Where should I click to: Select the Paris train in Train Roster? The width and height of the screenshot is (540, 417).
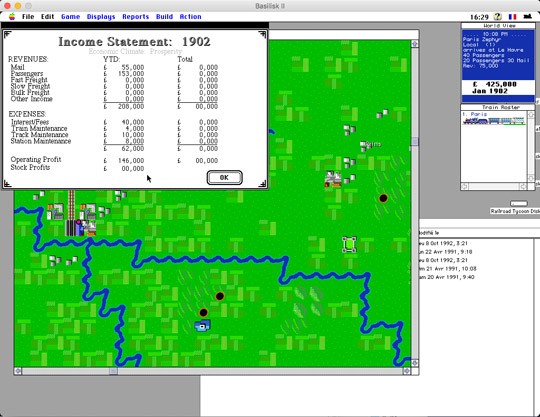tap(494, 118)
